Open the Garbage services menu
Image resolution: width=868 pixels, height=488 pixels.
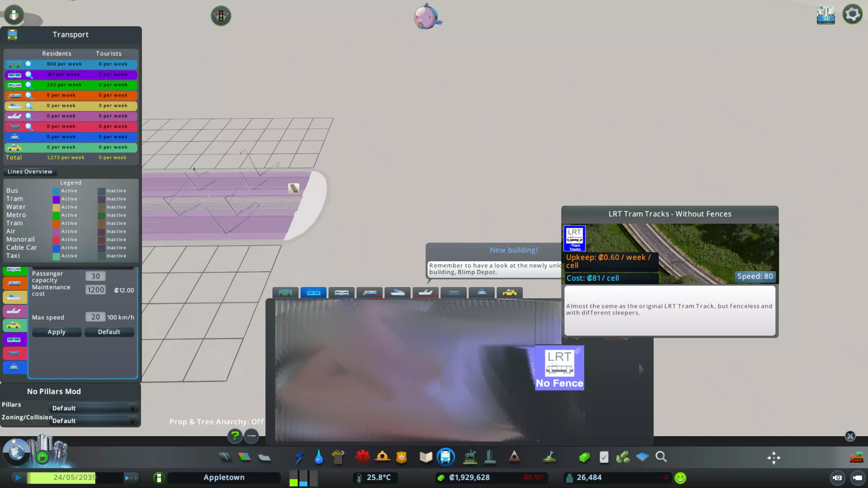pos(338,457)
